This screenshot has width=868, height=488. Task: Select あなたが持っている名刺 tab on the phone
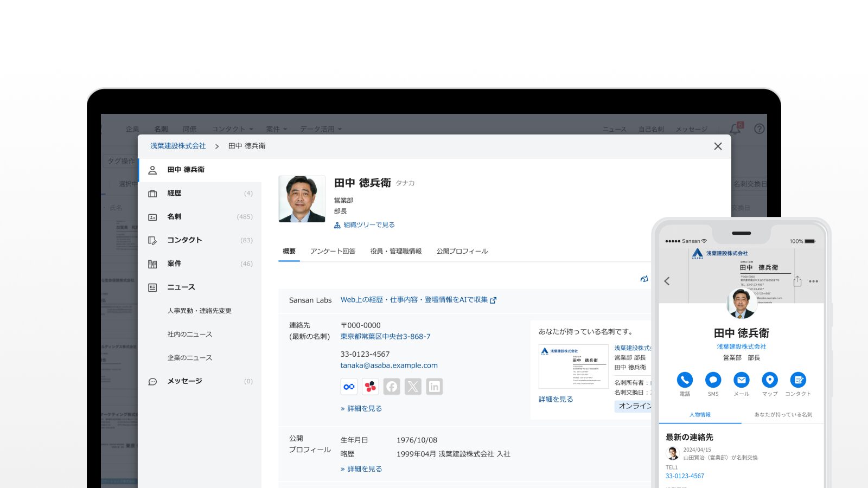(783, 415)
